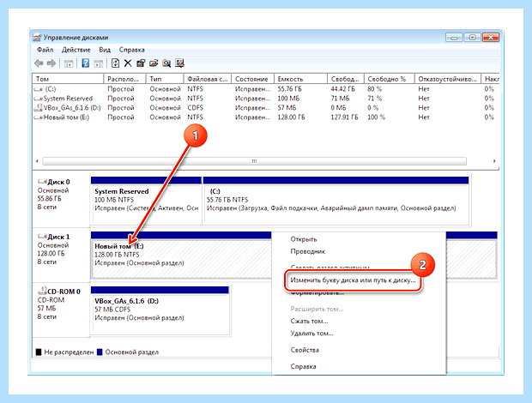Click the left arrow of horizontal scrollbar
The height and width of the screenshot is (403, 532).
(37, 161)
